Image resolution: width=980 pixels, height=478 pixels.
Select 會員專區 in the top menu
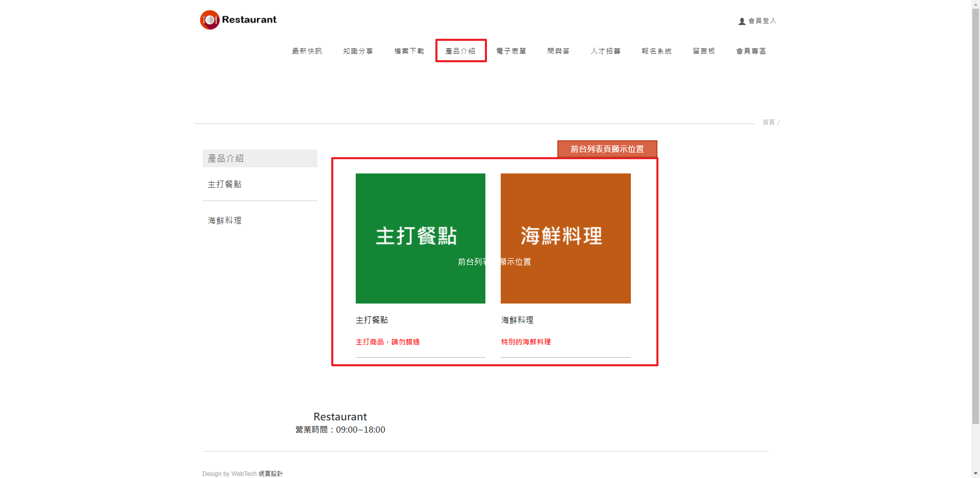(751, 51)
